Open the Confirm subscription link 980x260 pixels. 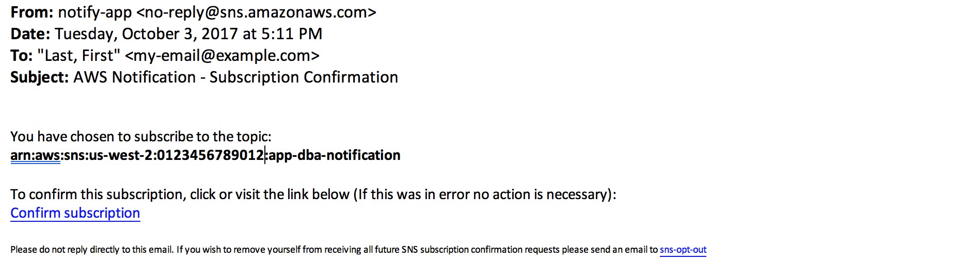tap(75, 213)
